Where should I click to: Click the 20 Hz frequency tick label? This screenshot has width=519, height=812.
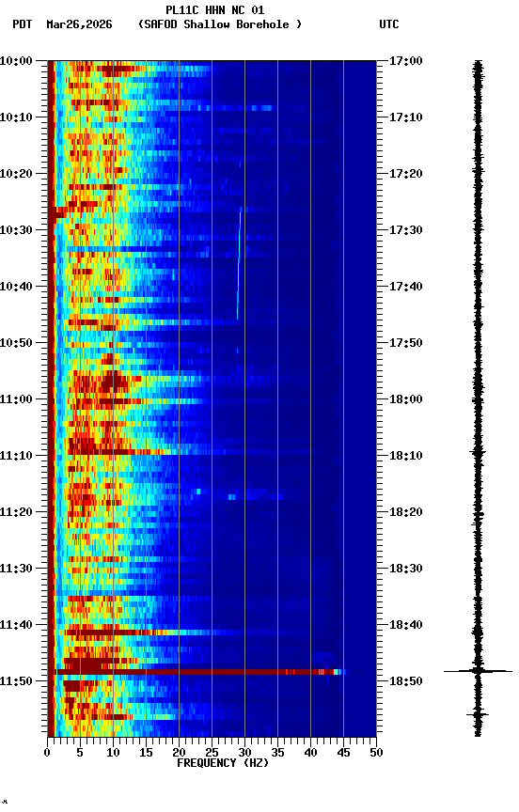(179, 753)
